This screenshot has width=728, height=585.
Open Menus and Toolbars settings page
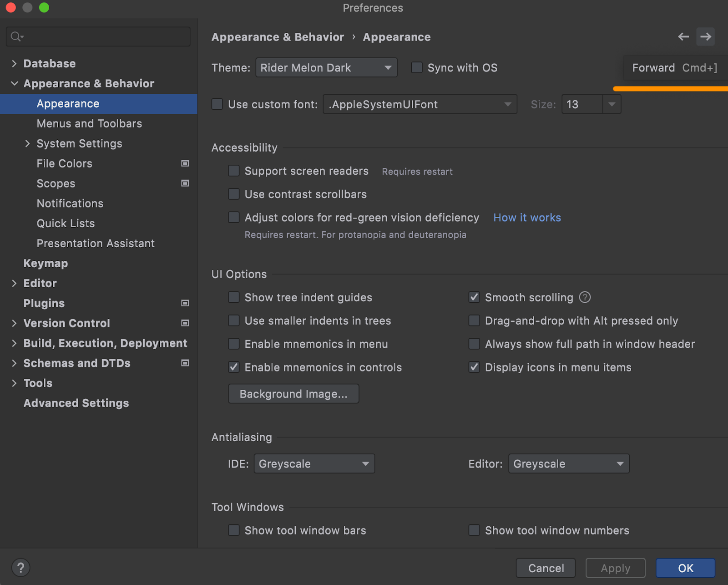pos(89,123)
